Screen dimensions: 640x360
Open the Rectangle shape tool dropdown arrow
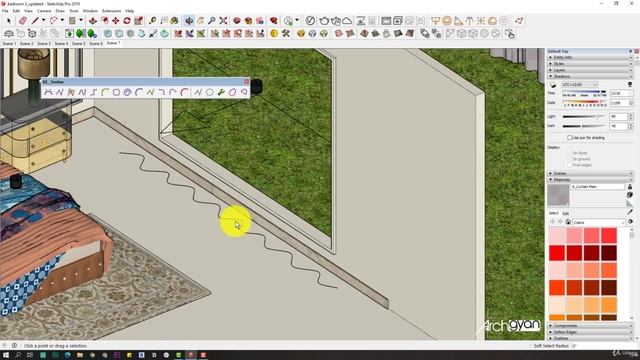(81, 20)
